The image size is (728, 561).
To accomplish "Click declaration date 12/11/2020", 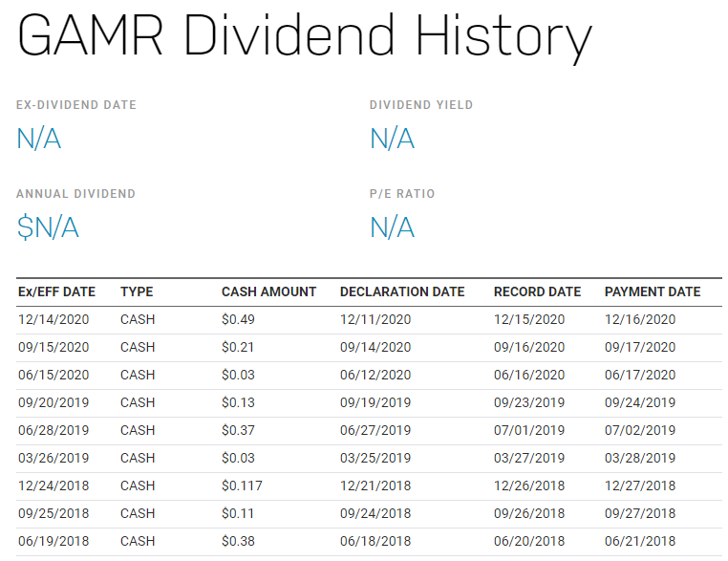I will click(375, 319).
